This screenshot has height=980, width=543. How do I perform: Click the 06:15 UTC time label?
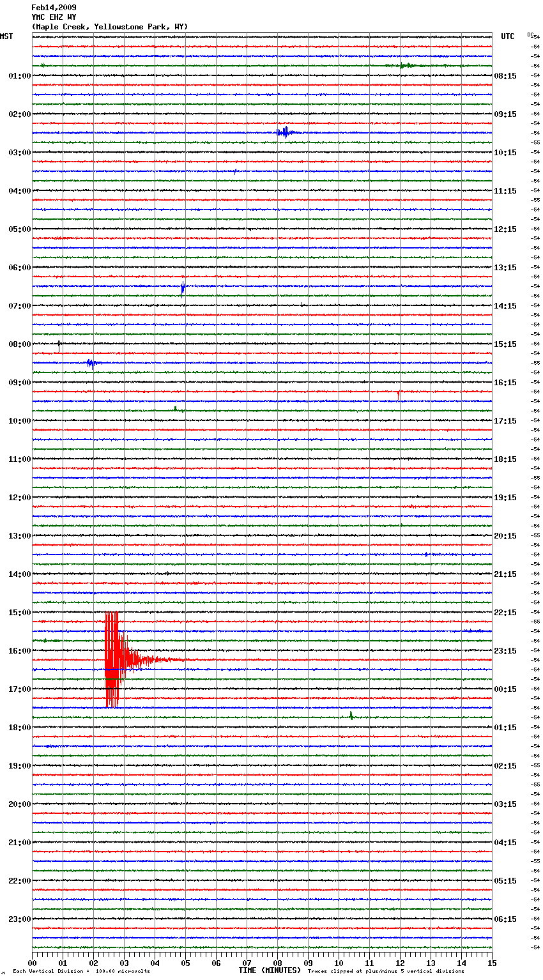(x=505, y=919)
